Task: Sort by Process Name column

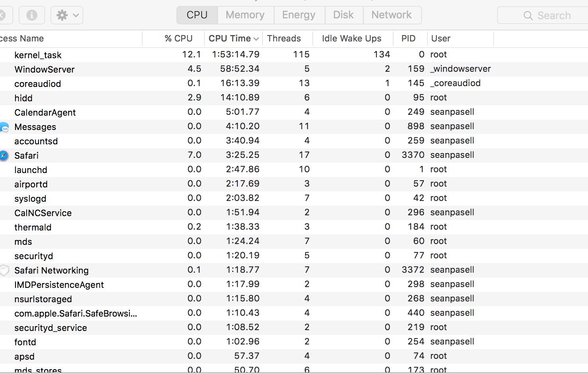Action: coord(22,38)
